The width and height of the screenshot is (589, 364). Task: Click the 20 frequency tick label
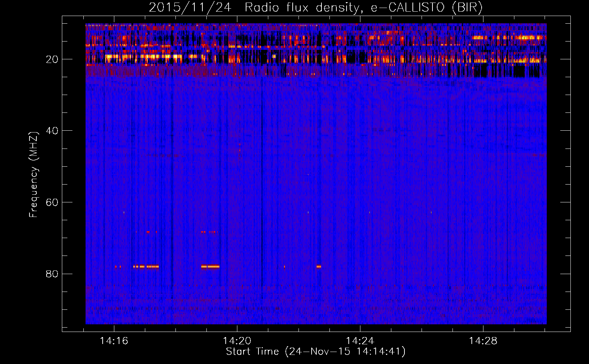click(52, 59)
